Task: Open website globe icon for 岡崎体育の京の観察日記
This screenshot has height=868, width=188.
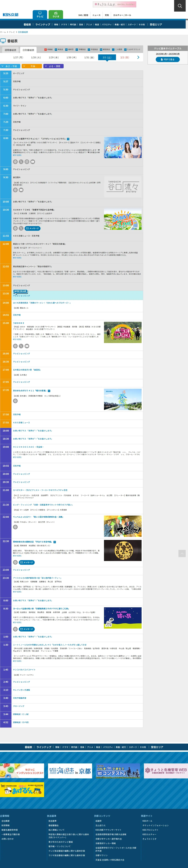Action: (15, 562)
